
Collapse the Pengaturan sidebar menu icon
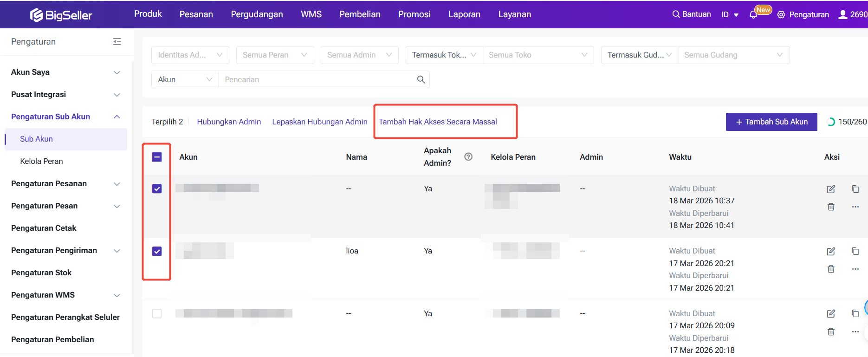coord(117,42)
